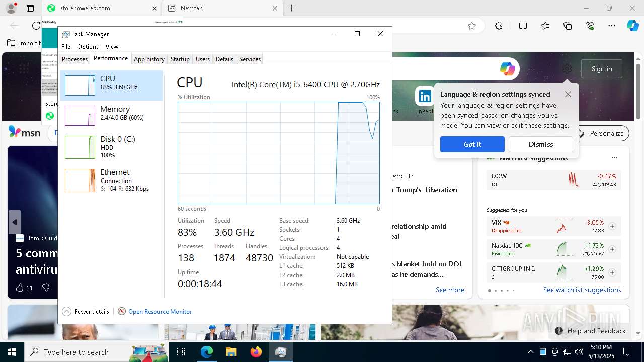Click Help and Feedback button
The image size is (644, 362).
(x=591, y=331)
